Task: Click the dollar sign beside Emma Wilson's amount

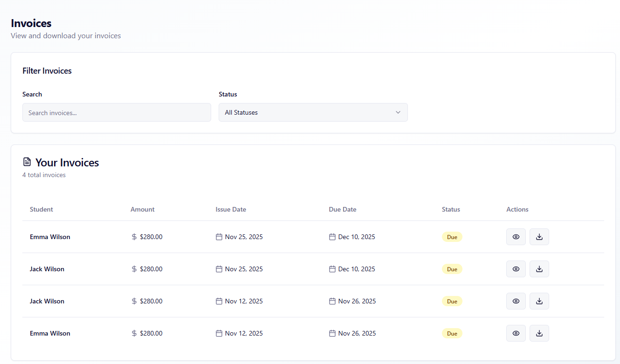Action: tap(134, 237)
